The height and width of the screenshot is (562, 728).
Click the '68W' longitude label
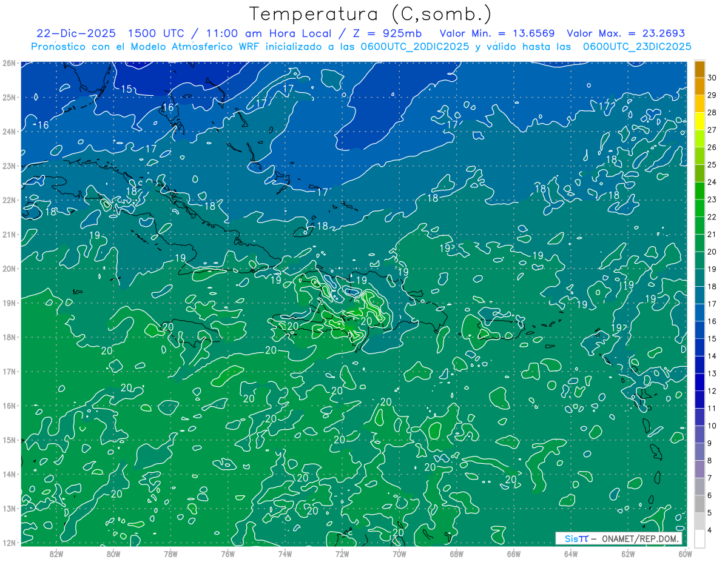point(456,554)
